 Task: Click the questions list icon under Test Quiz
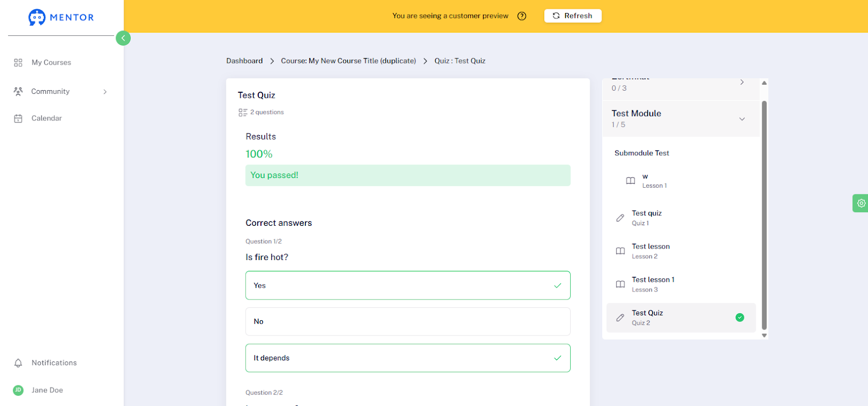pyautogui.click(x=242, y=112)
